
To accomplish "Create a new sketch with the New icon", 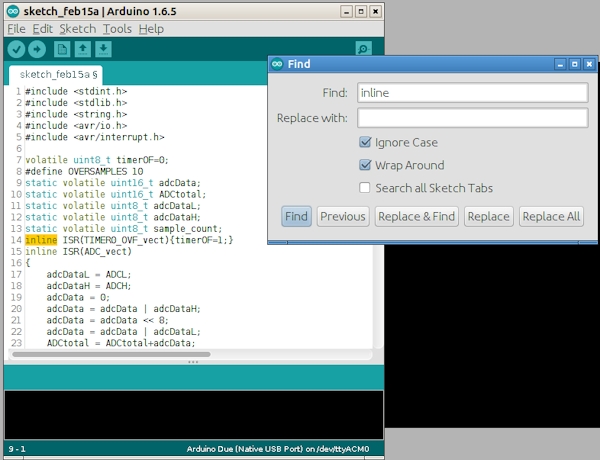I will point(62,49).
